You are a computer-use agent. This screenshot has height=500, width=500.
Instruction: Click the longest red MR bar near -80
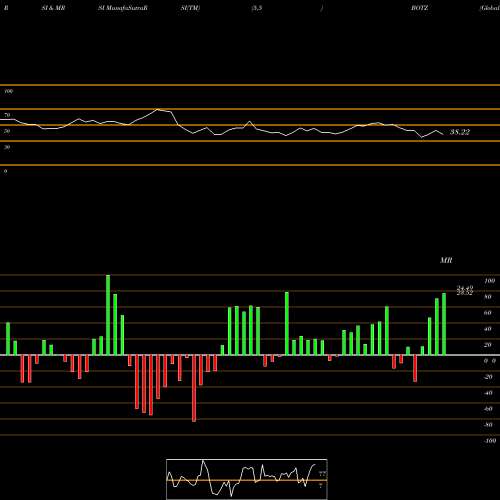[194, 388]
